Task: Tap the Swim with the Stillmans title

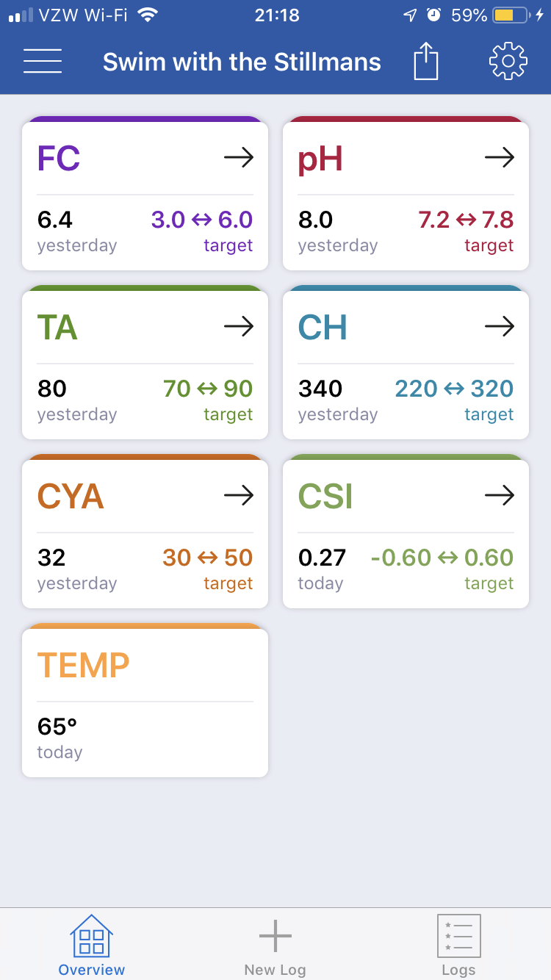Action: pyautogui.click(x=242, y=62)
